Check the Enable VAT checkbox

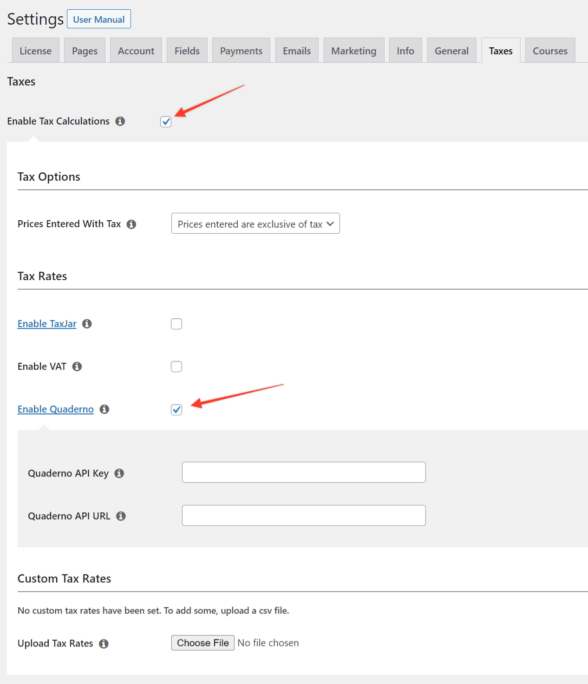tap(176, 367)
